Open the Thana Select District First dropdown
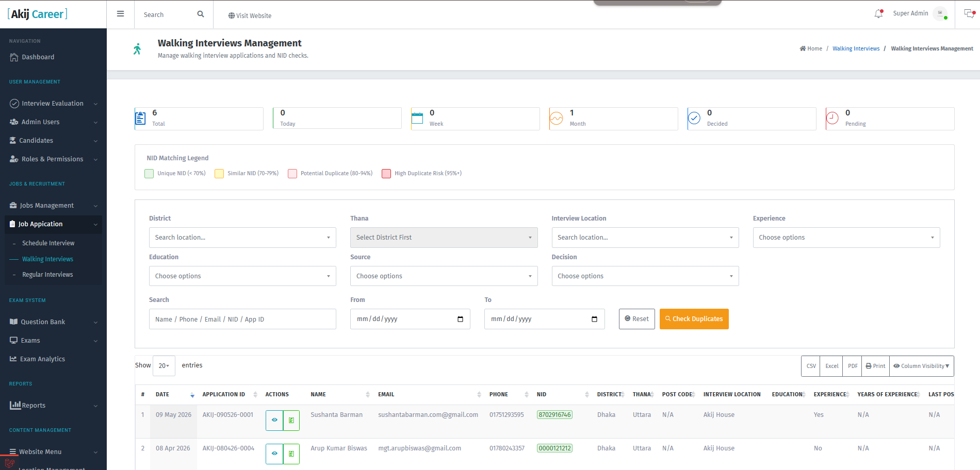Screen dimensions: 980x470 (444, 238)
